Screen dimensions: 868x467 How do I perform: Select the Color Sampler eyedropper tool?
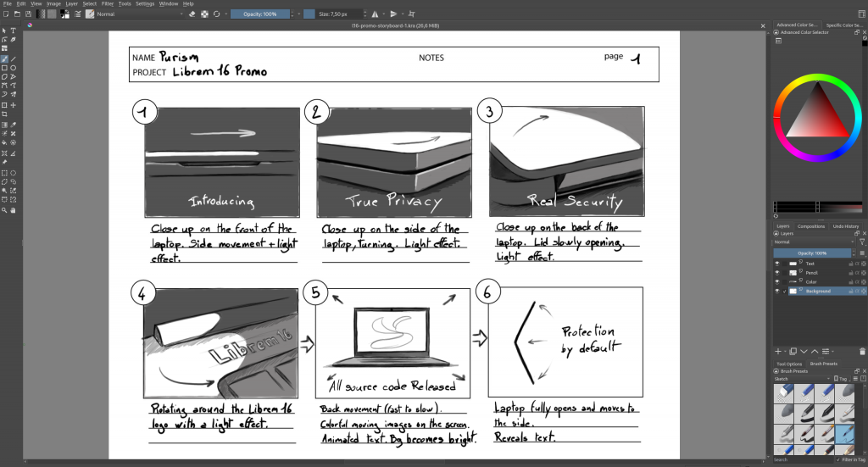coord(14,125)
